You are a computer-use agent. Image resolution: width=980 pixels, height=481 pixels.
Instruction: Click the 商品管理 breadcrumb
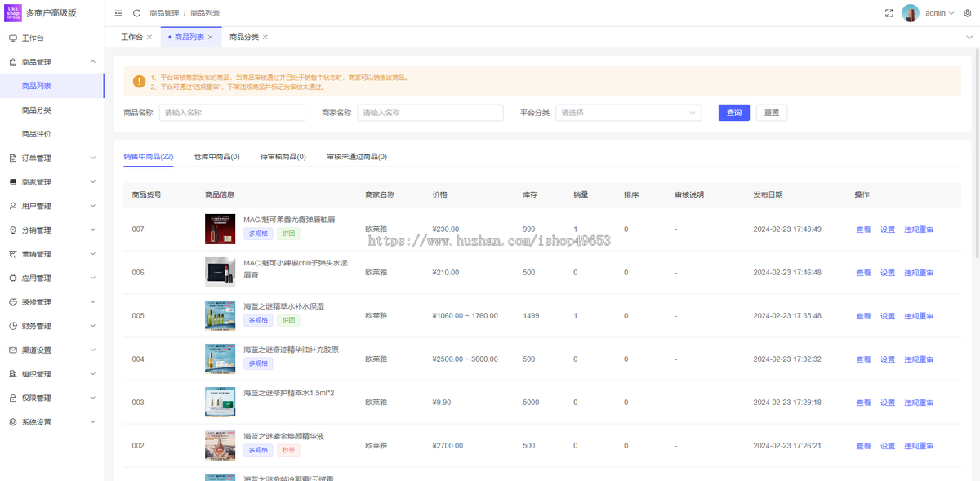point(164,13)
